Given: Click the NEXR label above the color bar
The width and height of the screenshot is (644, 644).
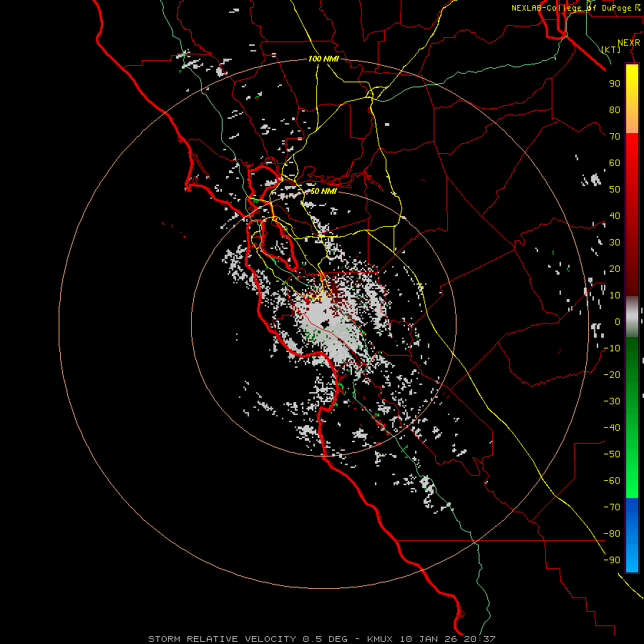Looking at the screenshot, I should pos(628,43).
